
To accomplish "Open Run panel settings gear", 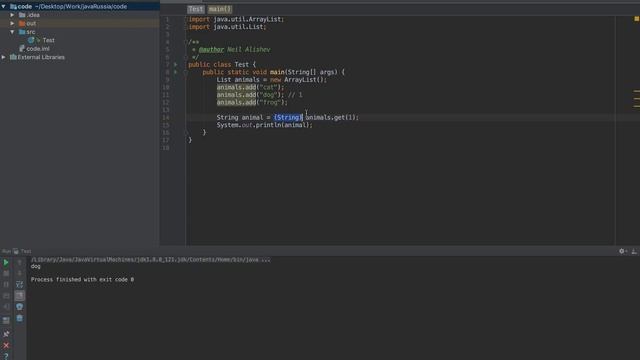I will (x=622, y=251).
